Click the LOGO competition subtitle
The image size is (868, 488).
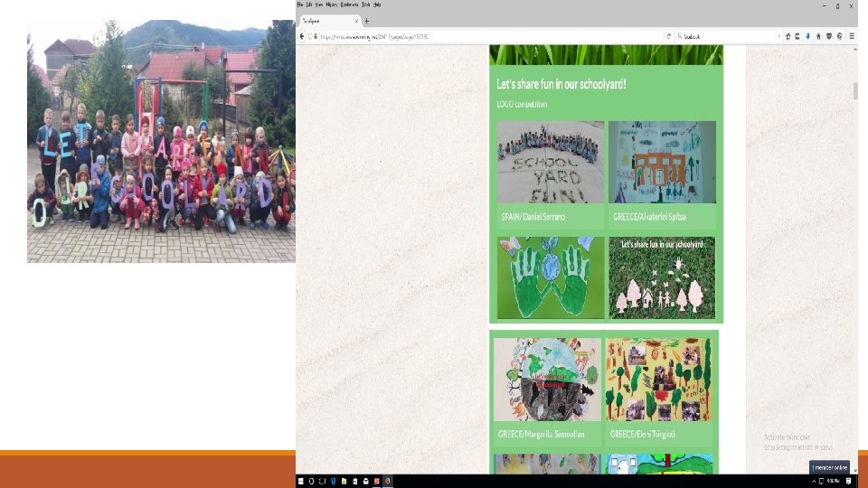pos(522,104)
